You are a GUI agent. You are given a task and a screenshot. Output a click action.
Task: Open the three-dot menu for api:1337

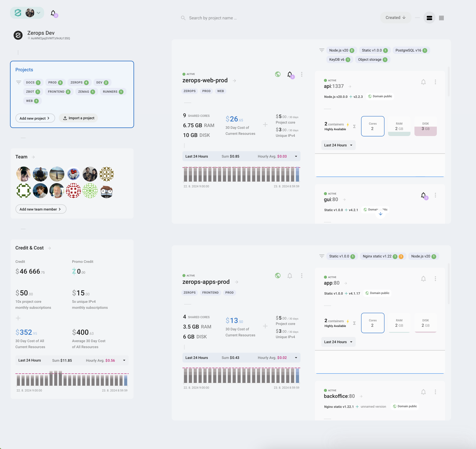(x=436, y=82)
